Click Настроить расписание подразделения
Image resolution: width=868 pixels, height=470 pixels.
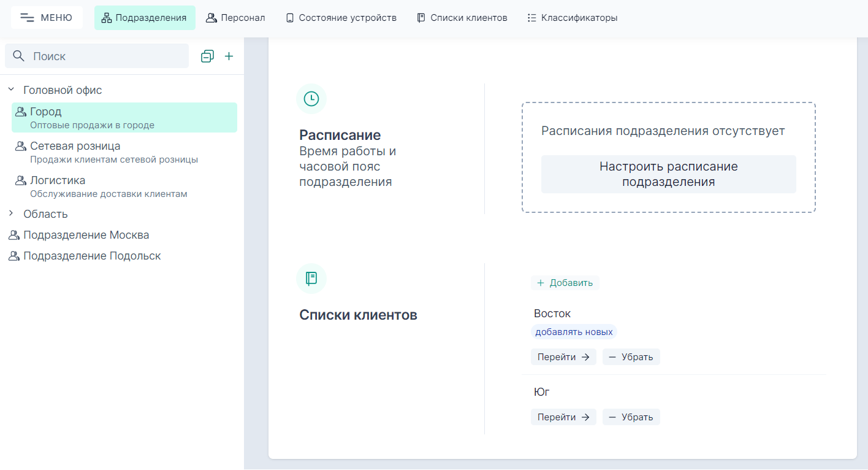[668, 174]
